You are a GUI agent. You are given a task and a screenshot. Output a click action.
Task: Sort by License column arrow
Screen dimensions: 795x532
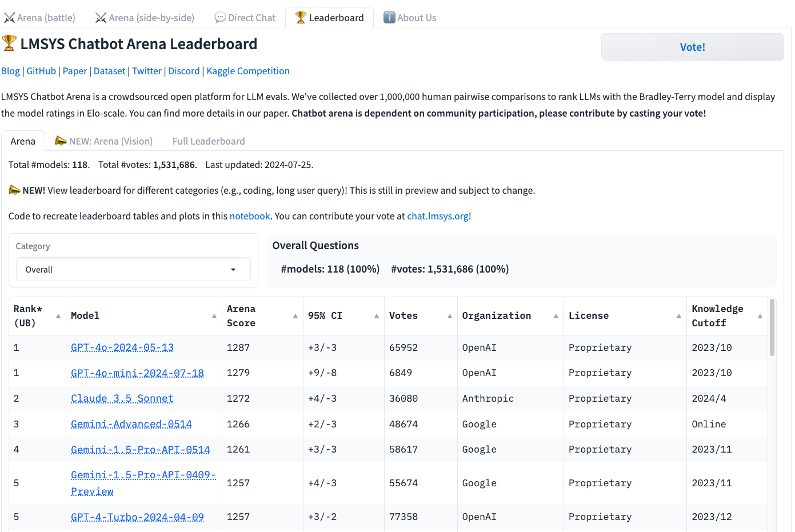click(679, 316)
